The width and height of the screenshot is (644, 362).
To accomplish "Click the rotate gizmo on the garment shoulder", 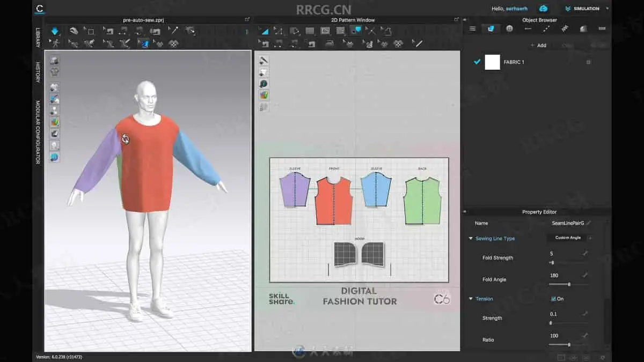I will (x=125, y=139).
